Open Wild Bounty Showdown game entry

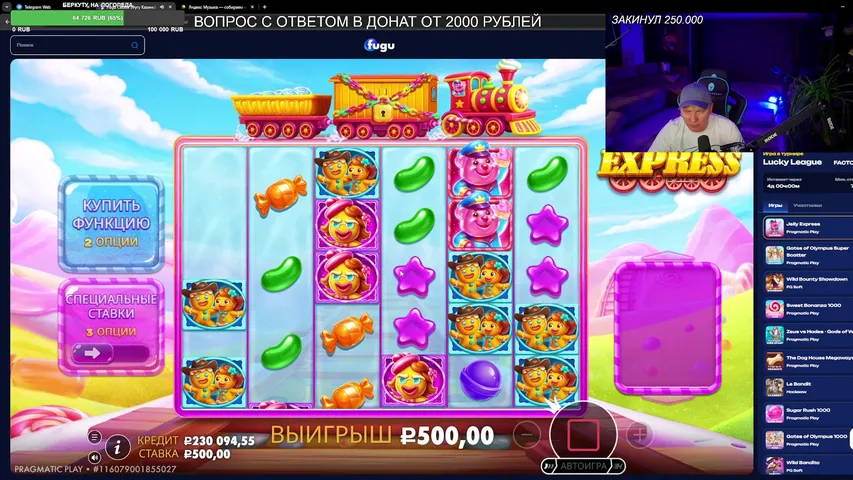[x=808, y=282]
